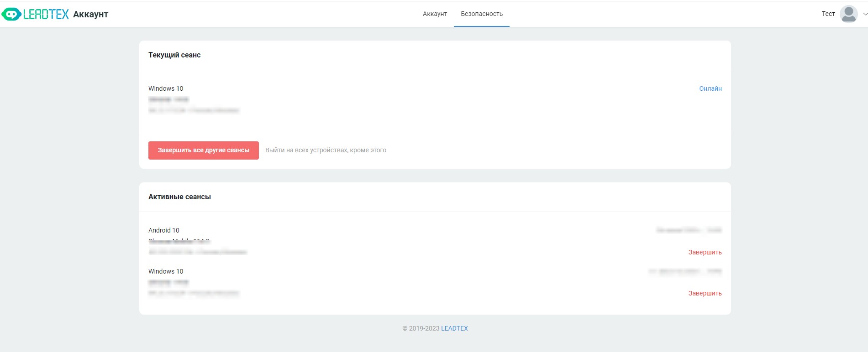Click the "Активные сеансы" section heading
The image size is (868, 352).
[x=179, y=197]
